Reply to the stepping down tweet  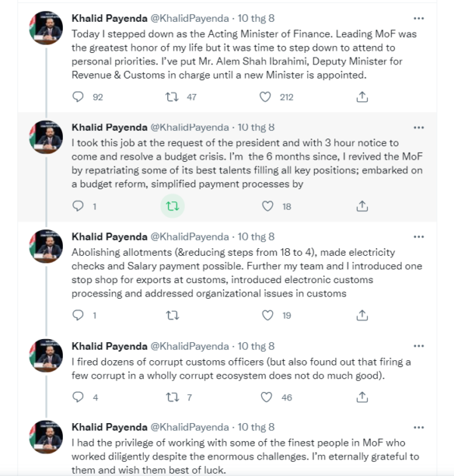78,97
